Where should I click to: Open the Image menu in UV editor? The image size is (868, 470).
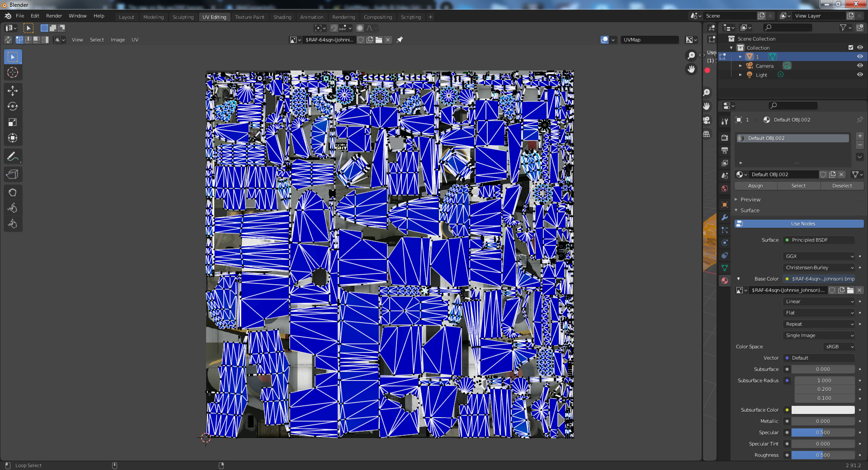pos(118,40)
